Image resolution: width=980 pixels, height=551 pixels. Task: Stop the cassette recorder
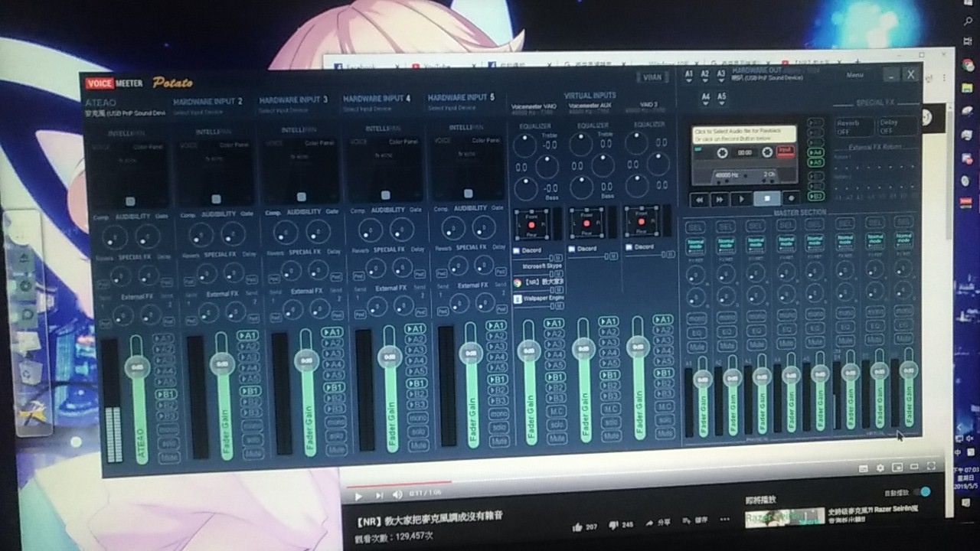coord(766,198)
